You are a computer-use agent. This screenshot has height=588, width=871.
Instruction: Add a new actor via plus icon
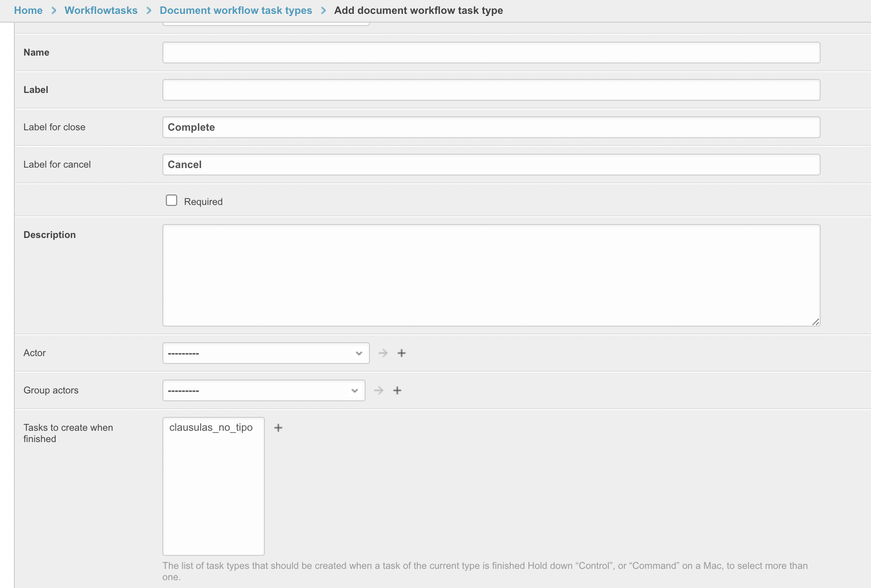[x=402, y=353]
